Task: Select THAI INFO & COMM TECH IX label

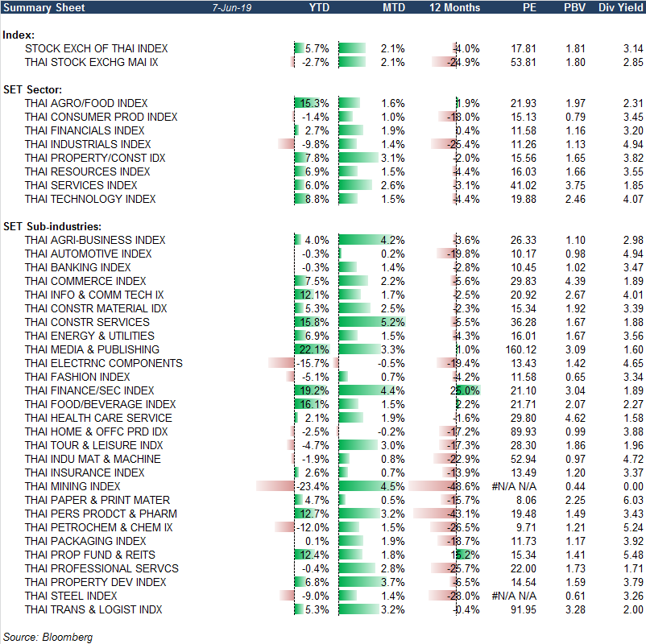Action: [94, 295]
